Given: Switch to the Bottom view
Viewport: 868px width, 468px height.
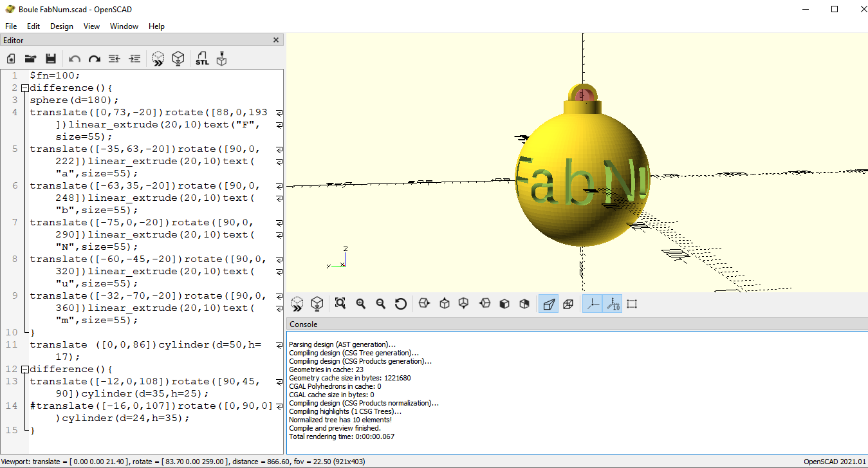Looking at the screenshot, I should pos(464,304).
